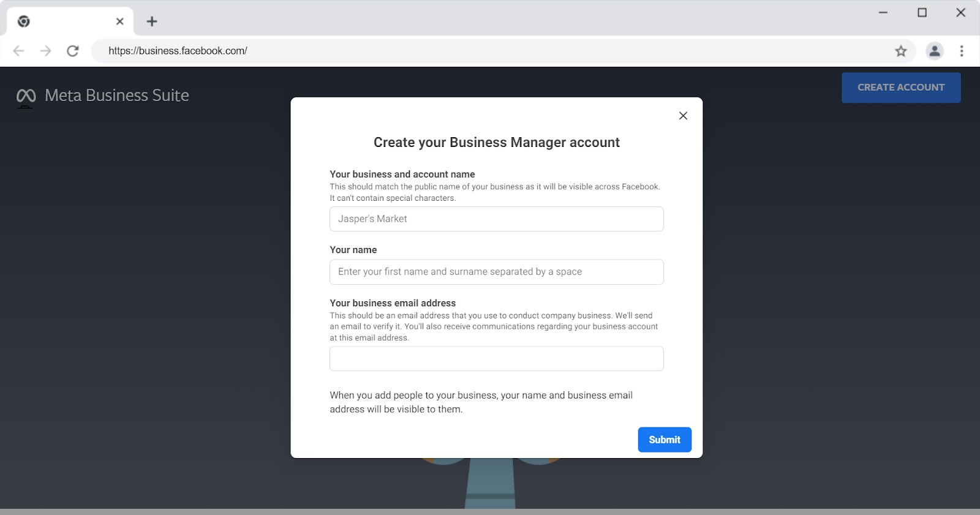
Task: Close the current browser tab
Action: click(x=120, y=21)
